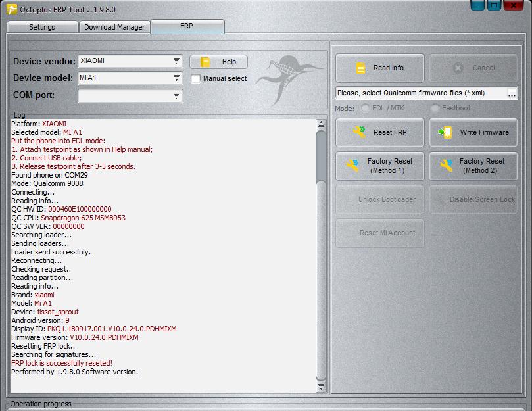Select the EDL / MTK mode radio button
The height and width of the screenshot is (411, 532).
365,109
